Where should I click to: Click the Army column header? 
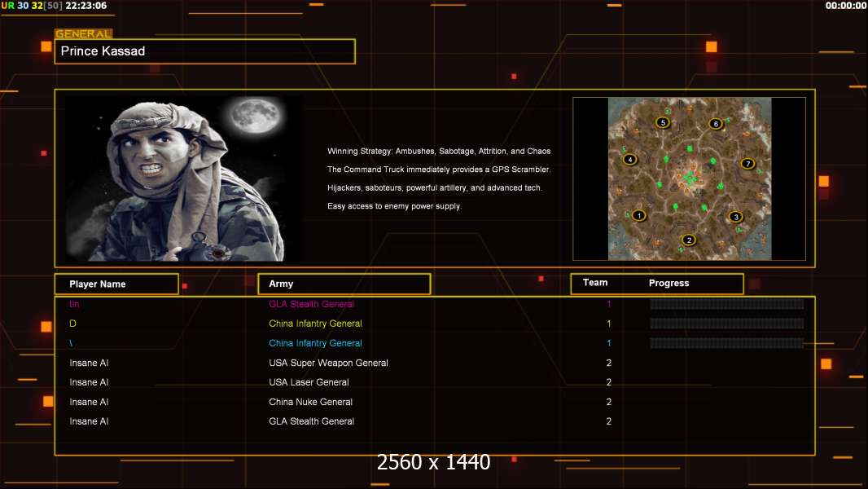click(x=281, y=284)
